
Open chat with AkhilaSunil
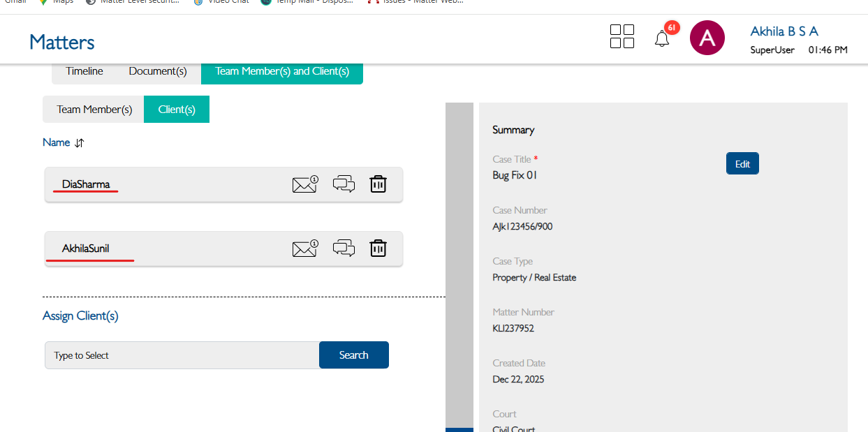344,248
